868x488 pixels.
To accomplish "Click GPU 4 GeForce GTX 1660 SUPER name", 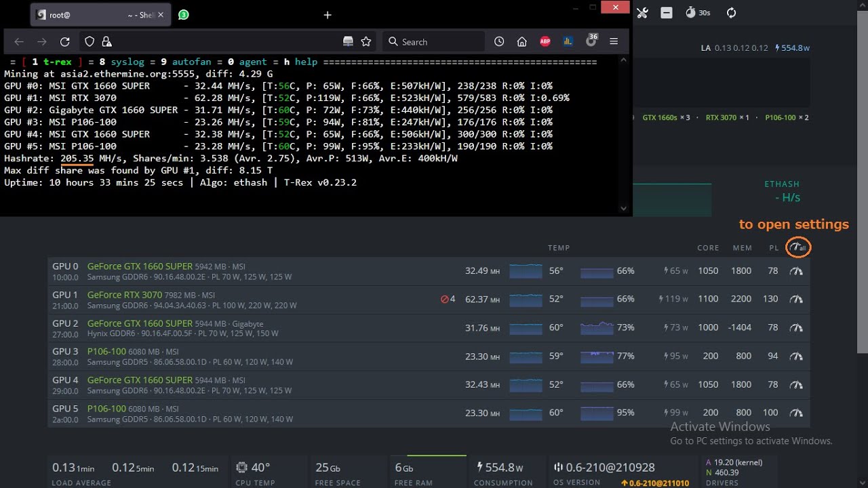I will [140, 380].
